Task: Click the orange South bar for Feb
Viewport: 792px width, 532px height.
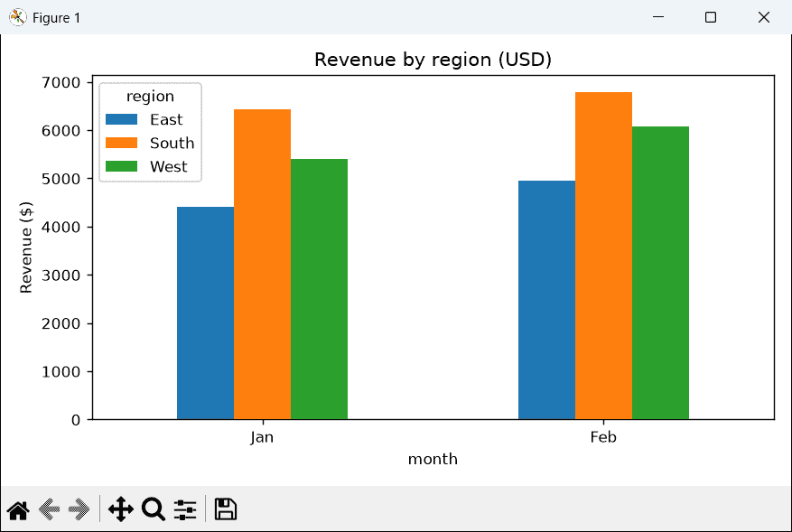Action: (x=603, y=256)
